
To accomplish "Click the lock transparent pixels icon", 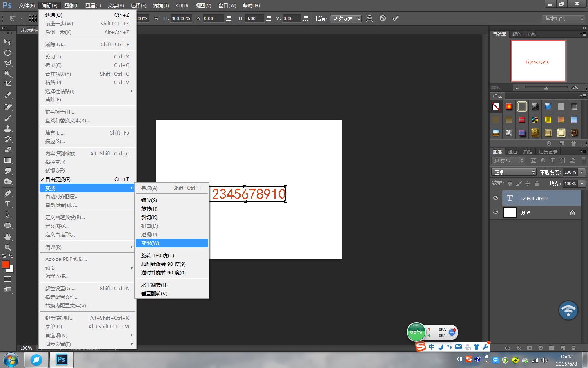I will (510, 184).
